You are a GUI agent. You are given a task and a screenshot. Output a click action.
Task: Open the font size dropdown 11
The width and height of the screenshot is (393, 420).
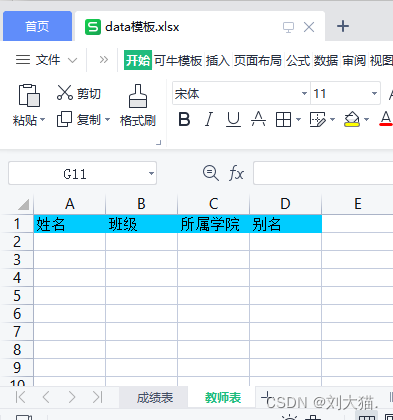pos(374,93)
